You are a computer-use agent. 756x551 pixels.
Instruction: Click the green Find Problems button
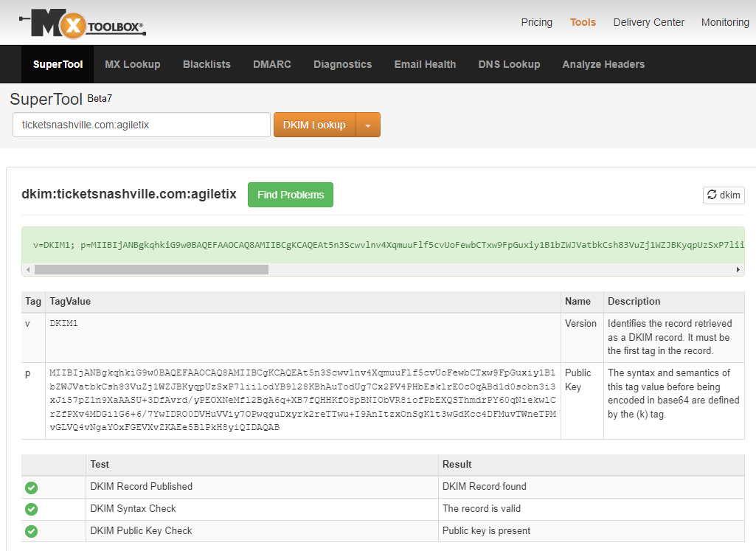coord(291,195)
